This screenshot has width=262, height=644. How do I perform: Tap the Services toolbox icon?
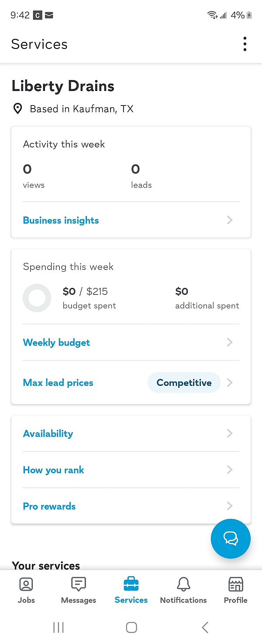click(x=131, y=584)
